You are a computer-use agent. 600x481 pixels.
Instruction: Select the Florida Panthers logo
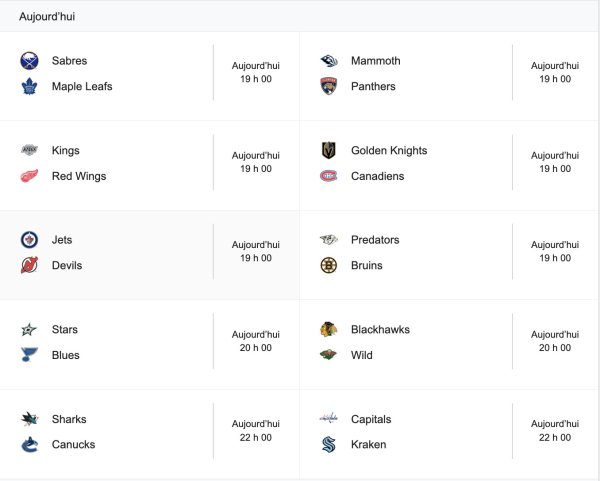tap(329, 86)
